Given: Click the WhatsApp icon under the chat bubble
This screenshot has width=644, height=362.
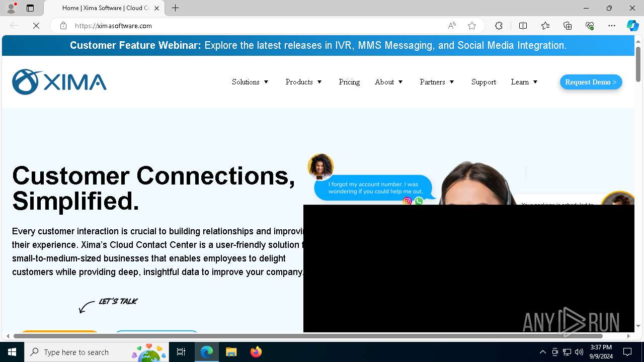Looking at the screenshot, I should pos(419,201).
